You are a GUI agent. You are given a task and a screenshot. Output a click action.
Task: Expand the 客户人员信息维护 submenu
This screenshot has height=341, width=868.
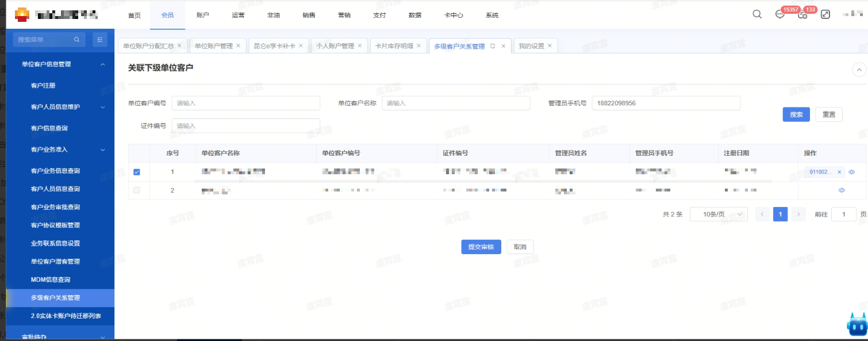103,107
